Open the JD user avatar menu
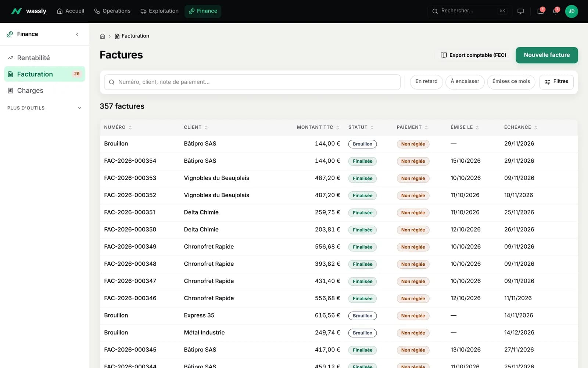This screenshot has height=368, width=588. tap(571, 11)
